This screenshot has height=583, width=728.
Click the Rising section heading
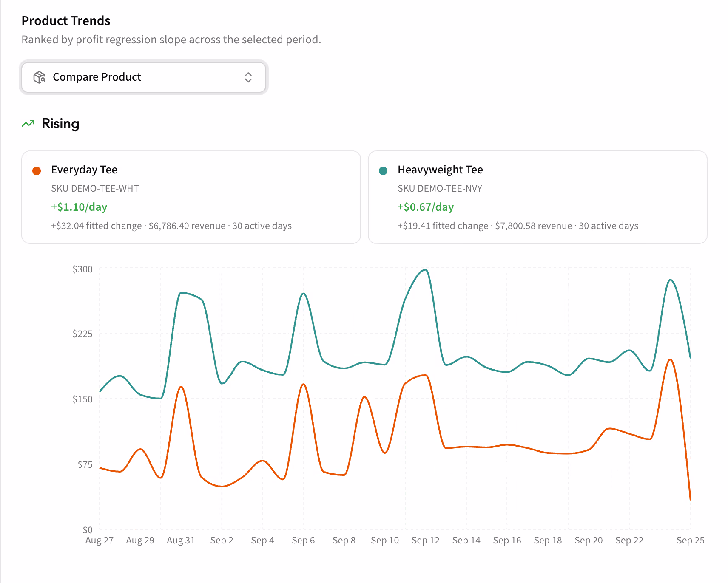pyautogui.click(x=60, y=124)
